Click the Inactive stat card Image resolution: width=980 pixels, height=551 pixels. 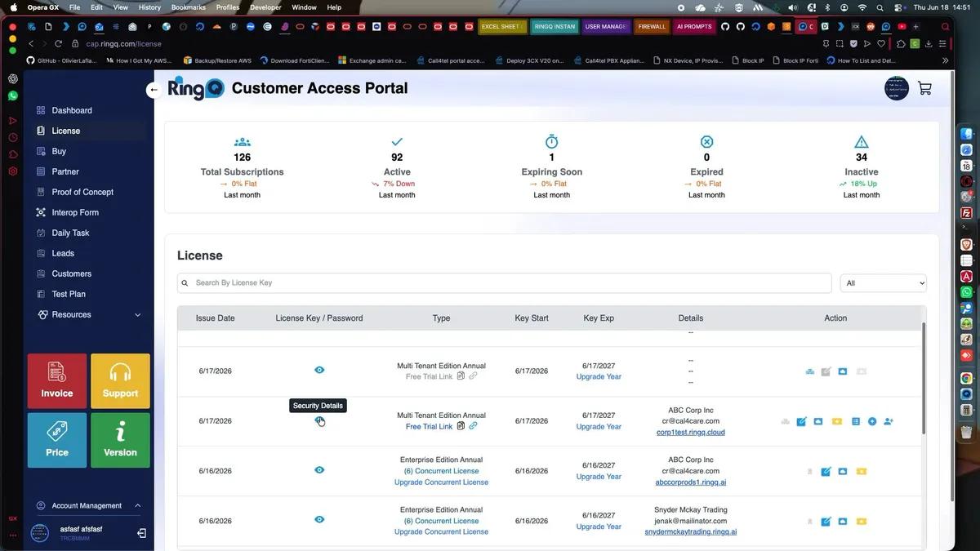click(861, 167)
